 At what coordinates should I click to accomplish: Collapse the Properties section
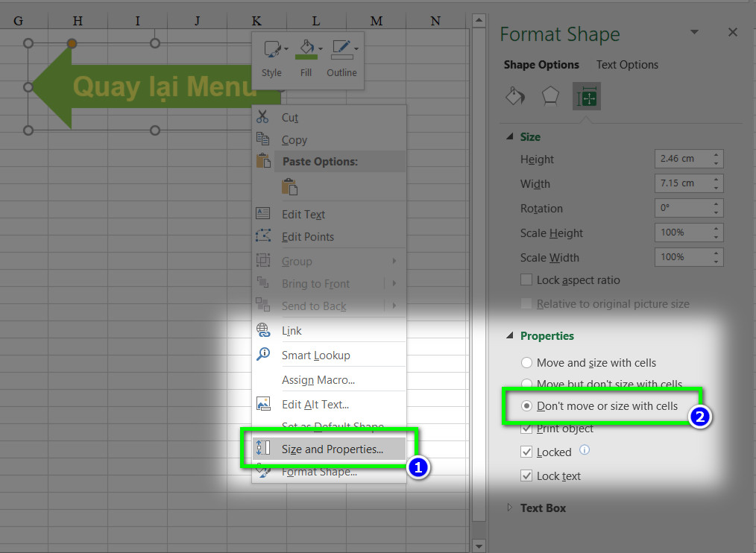click(510, 335)
